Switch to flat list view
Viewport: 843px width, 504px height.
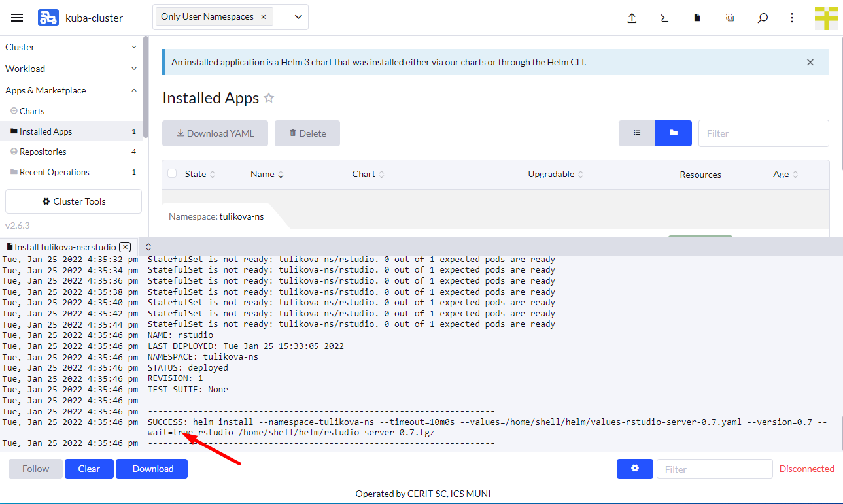pos(637,133)
